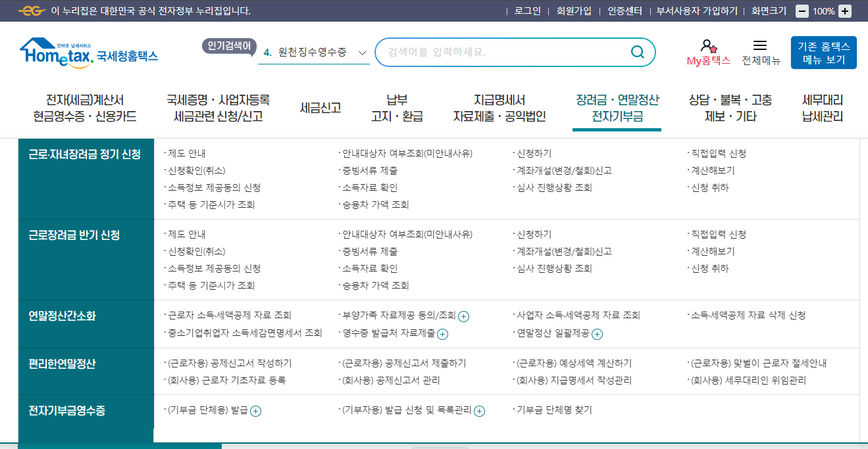The height and width of the screenshot is (449, 868).
Task: Click 기존 홈택스 메뉴 보기 button
Action: (x=823, y=51)
